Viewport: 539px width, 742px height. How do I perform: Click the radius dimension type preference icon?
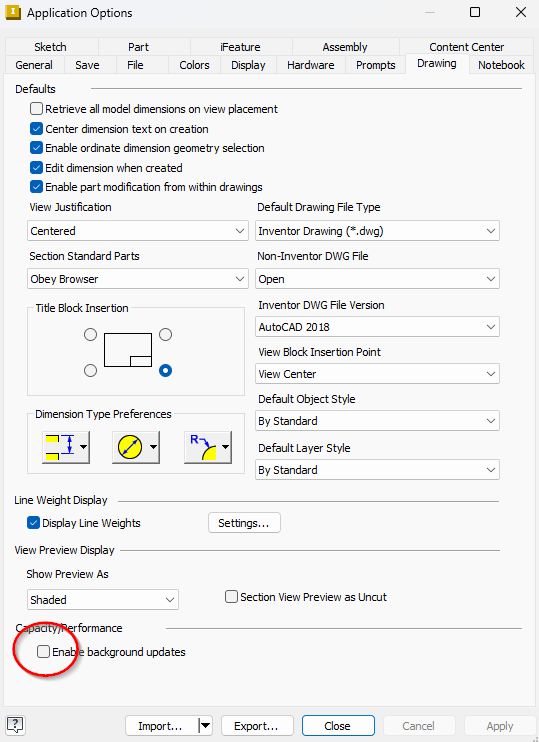click(202, 446)
